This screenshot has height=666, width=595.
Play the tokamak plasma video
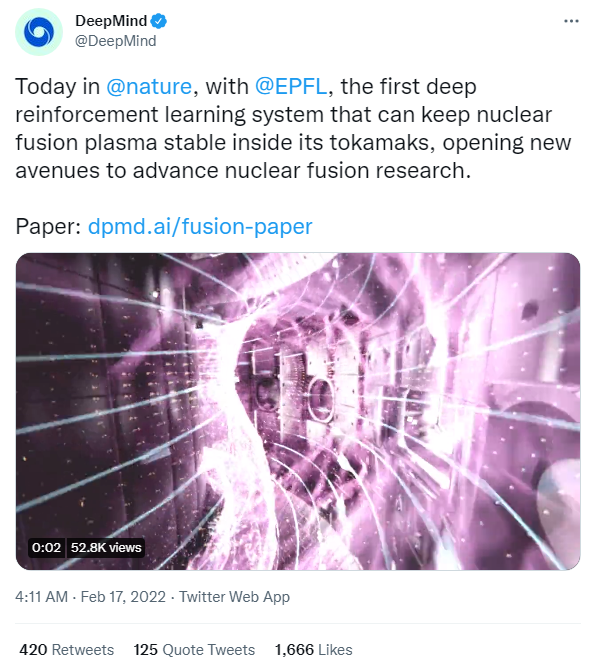[x=298, y=411]
